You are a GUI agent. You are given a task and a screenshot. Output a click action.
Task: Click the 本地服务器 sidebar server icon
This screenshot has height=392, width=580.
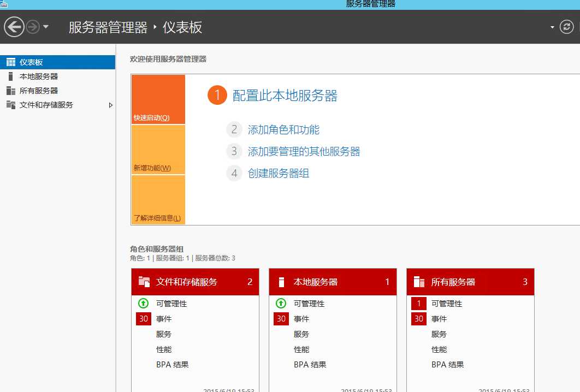pos(10,76)
